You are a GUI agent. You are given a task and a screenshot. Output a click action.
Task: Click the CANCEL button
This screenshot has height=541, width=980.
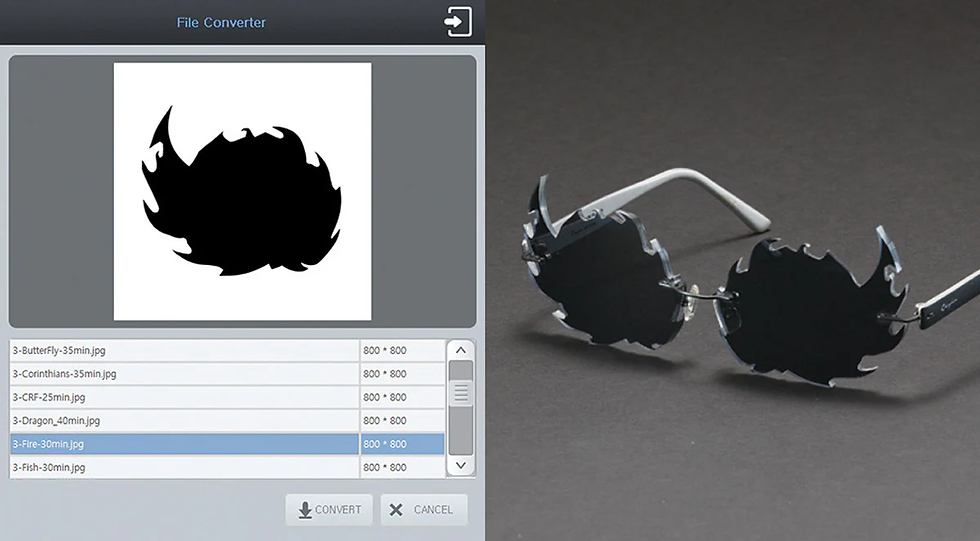[x=424, y=510]
